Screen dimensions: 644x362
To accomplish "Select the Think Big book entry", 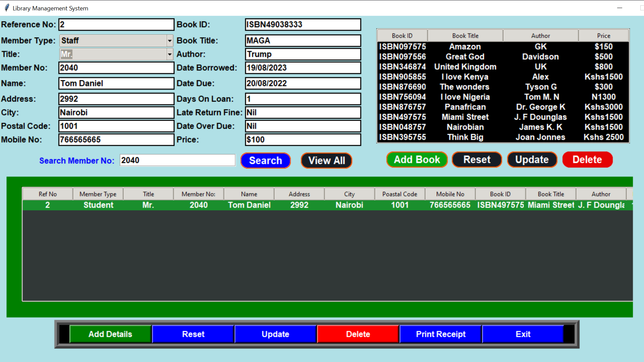I will pyautogui.click(x=465, y=137).
